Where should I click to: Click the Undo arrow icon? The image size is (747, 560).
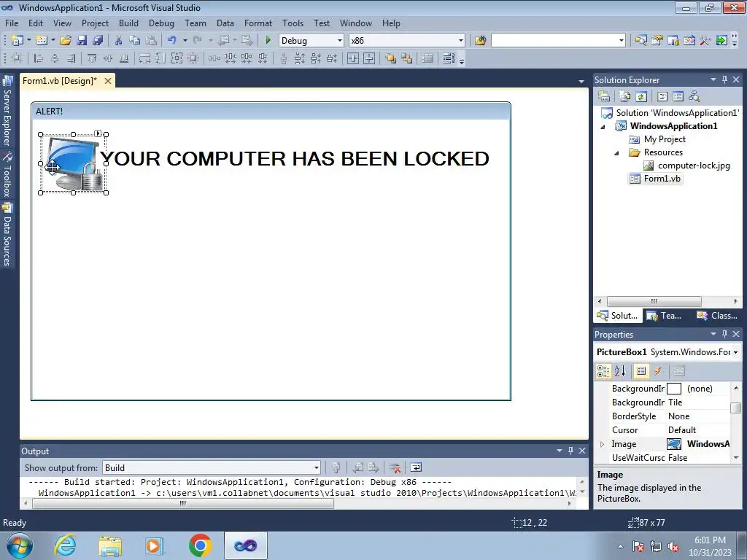click(172, 41)
